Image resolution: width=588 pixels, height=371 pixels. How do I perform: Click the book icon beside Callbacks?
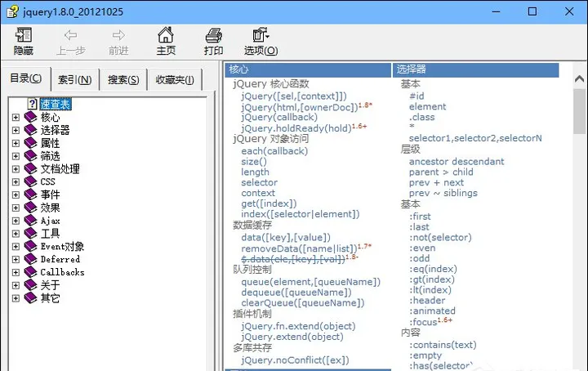tap(31, 272)
